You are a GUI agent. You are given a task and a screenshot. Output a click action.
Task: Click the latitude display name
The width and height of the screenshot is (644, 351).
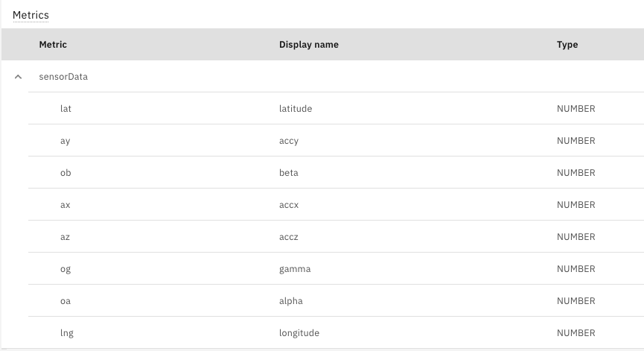(296, 109)
